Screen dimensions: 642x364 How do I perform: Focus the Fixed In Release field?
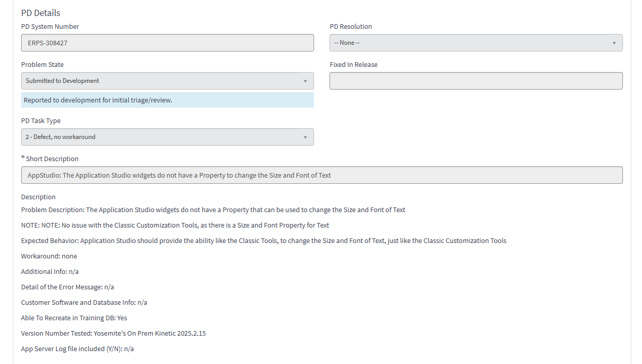(x=476, y=81)
